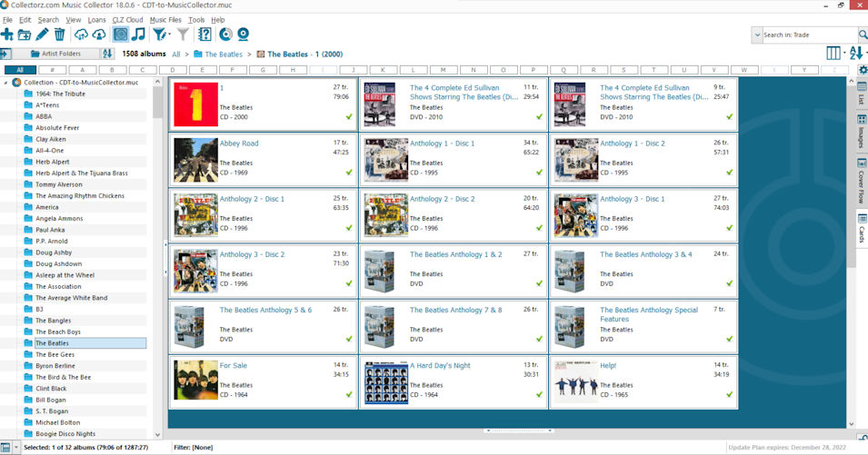Select the Cards view tab
The height and width of the screenshot is (455, 868).
pyautogui.click(x=862, y=229)
